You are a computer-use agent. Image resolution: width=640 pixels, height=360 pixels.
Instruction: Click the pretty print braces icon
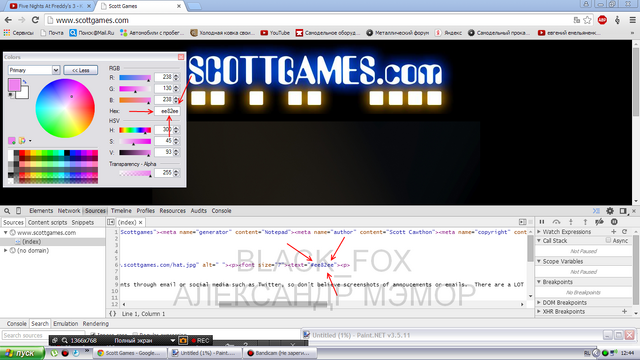click(x=113, y=314)
